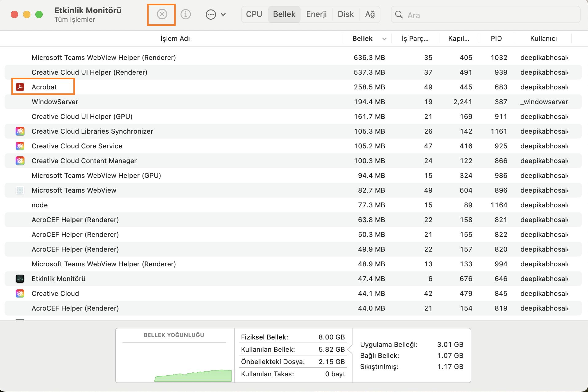The image size is (588, 392).
Task: Sort by the PID column header
Action: click(496, 39)
